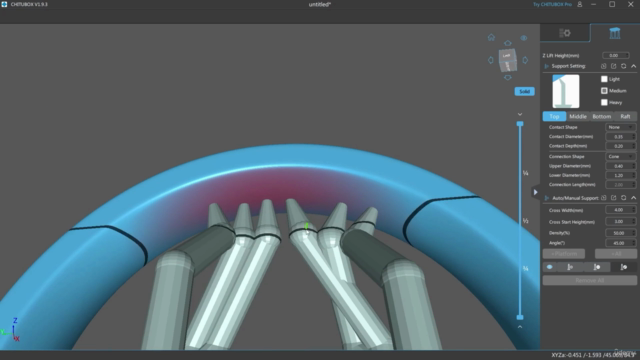Click top handle of layer slider
The image size is (640, 360).
520,124
